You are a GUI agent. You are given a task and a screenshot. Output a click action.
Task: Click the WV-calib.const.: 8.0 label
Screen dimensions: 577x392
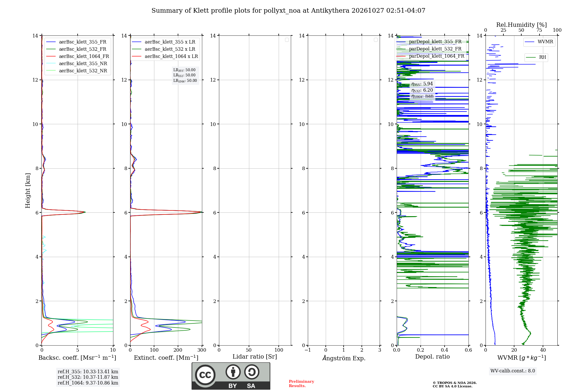(x=513, y=371)
